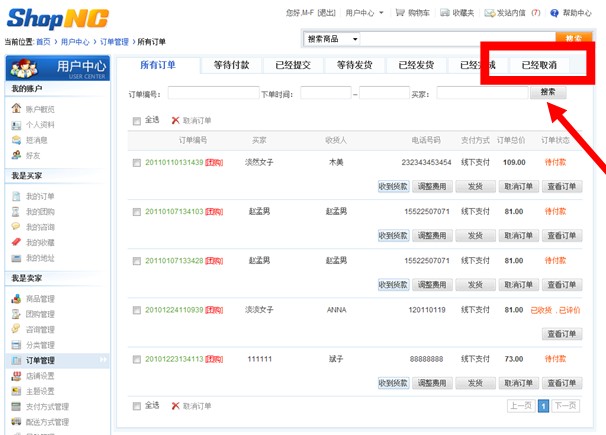Click 收到货款 for order 20110110131439
The image size is (606, 435).
[x=393, y=187]
